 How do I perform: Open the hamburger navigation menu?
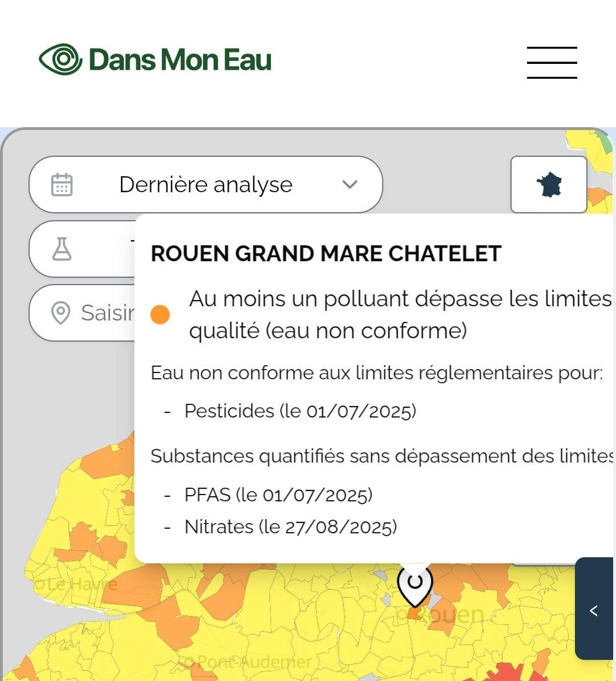click(x=552, y=62)
